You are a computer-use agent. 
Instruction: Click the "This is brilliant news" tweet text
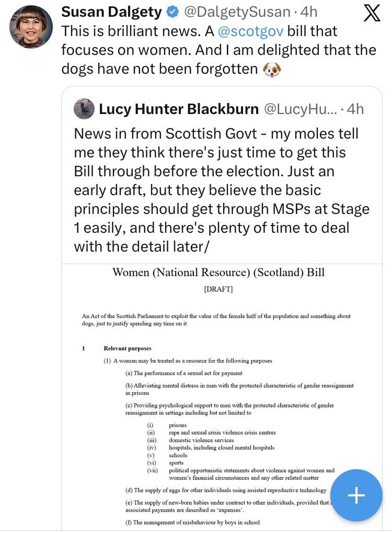[218, 50]
